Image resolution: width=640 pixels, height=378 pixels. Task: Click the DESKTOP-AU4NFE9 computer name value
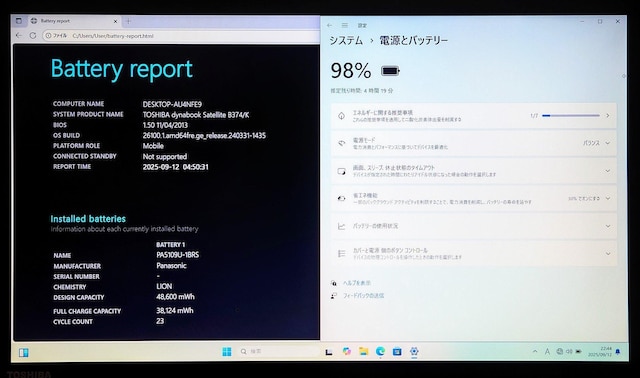pos(172,104)
